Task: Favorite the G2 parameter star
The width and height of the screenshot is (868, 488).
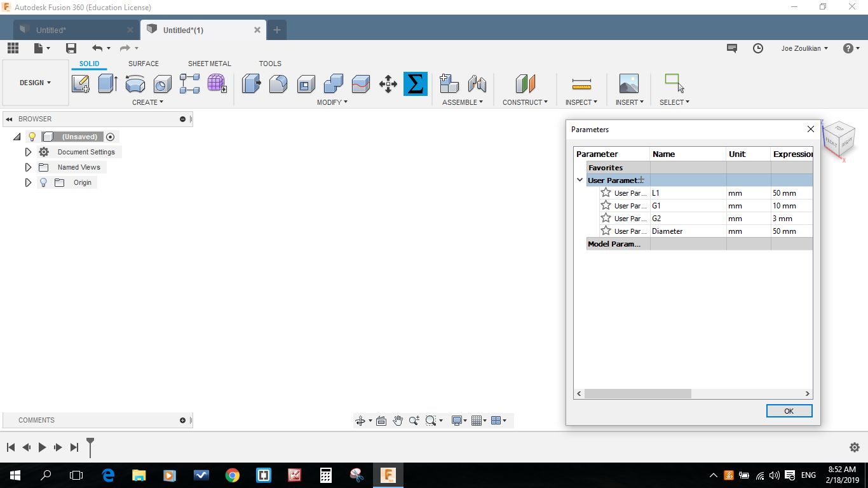Action: coord(606,218)
